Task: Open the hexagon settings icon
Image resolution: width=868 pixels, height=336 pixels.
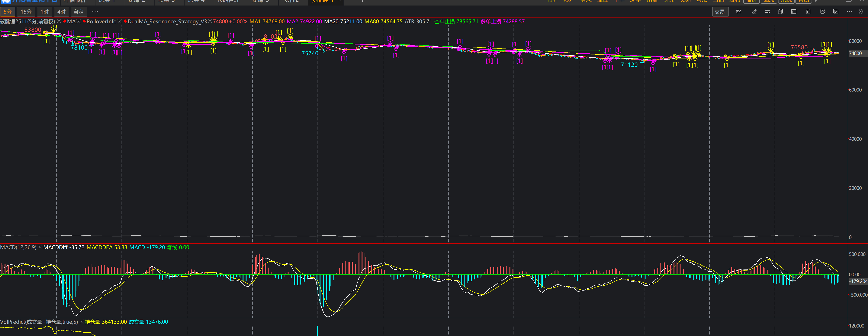Action: (823, 11)
